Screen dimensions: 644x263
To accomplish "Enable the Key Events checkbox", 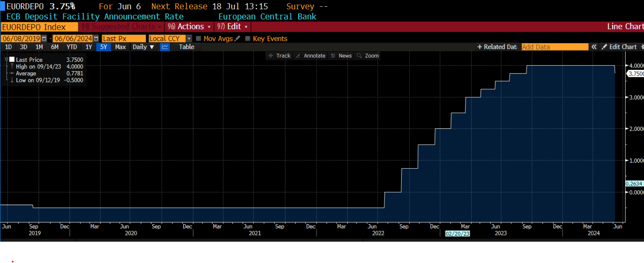I will tap(248, 39).
